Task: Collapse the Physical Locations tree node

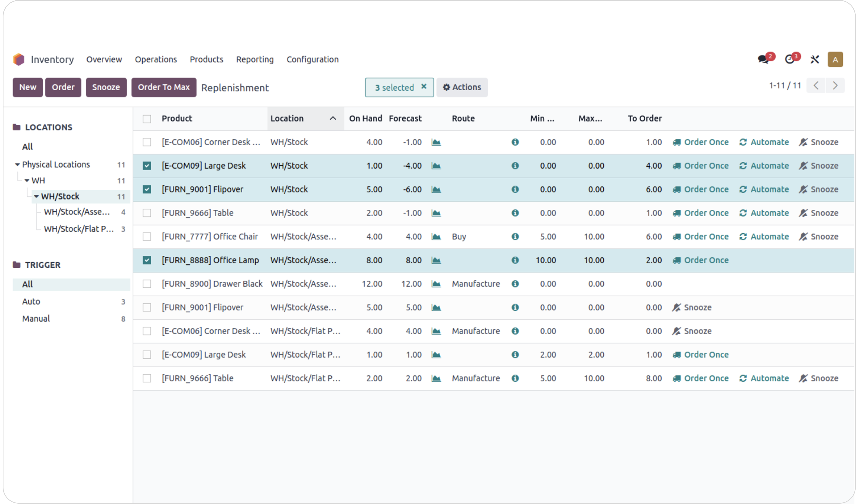Action: tap(17, 165)
